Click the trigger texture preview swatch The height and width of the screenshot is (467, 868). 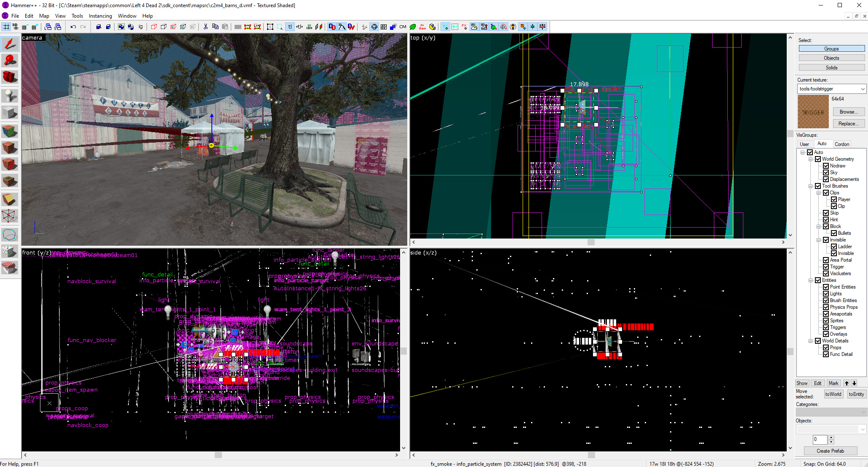(813, 111)
